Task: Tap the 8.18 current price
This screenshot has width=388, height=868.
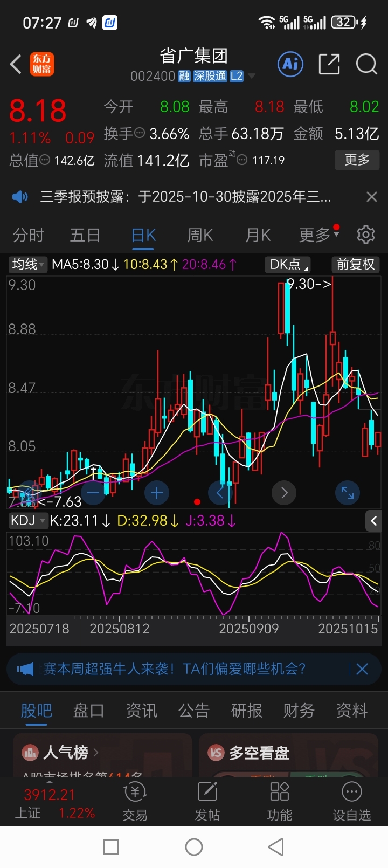Action: (38, 111)
